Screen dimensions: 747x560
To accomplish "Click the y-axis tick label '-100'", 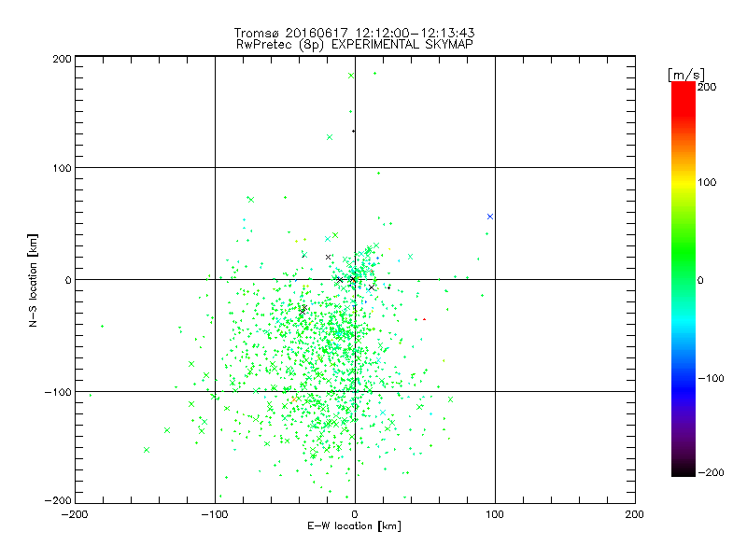I will (58, 392).
